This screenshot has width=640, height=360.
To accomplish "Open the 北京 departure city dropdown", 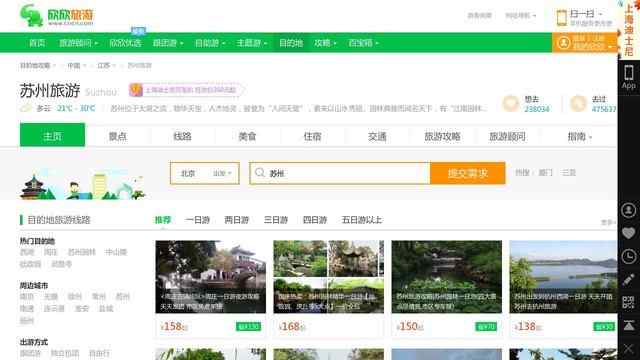I will [205, 173].
